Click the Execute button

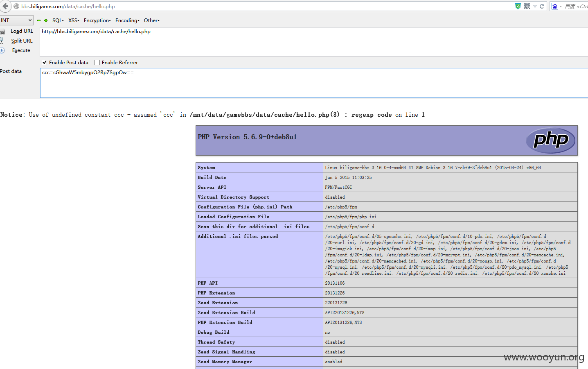tap(21, 50)
